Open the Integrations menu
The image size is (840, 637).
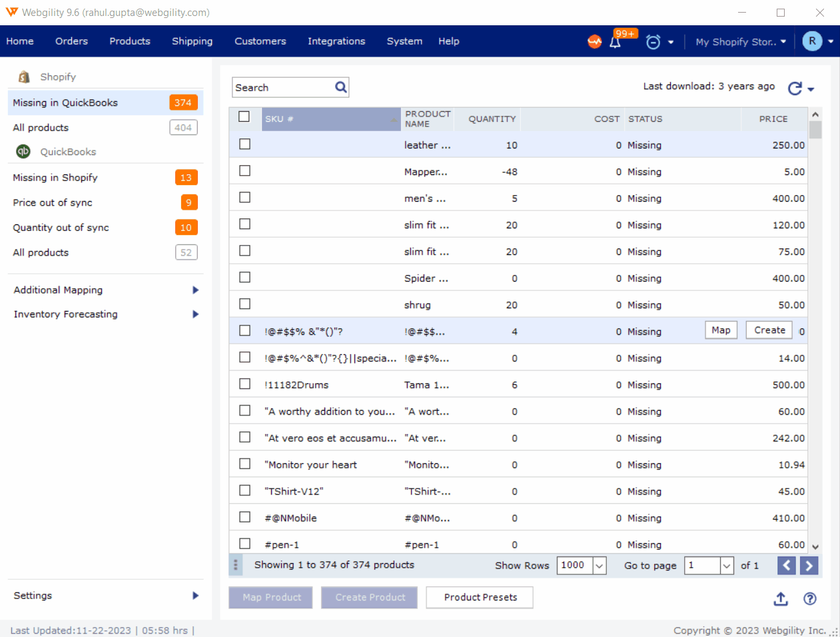[x=336, y=41]
